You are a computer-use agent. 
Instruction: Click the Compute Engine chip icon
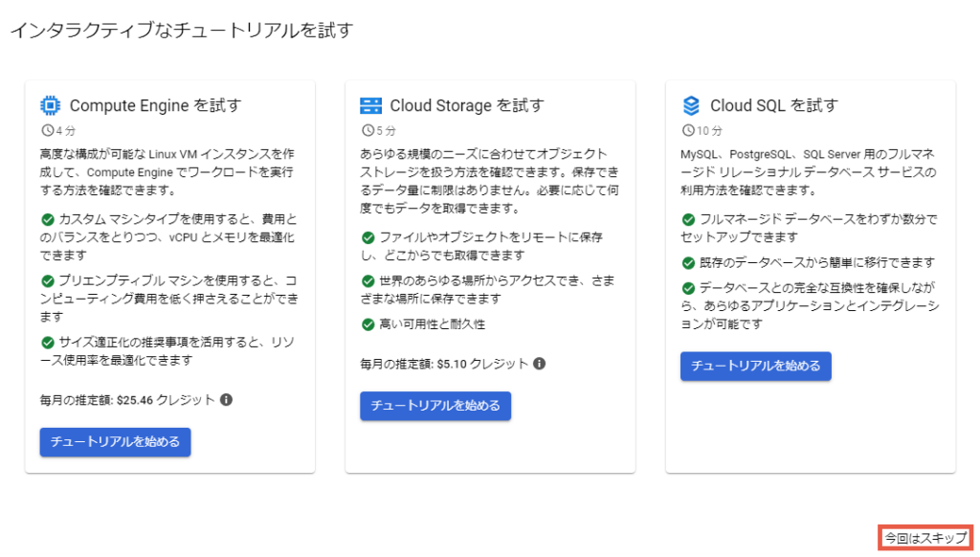[x=51, y=105]
